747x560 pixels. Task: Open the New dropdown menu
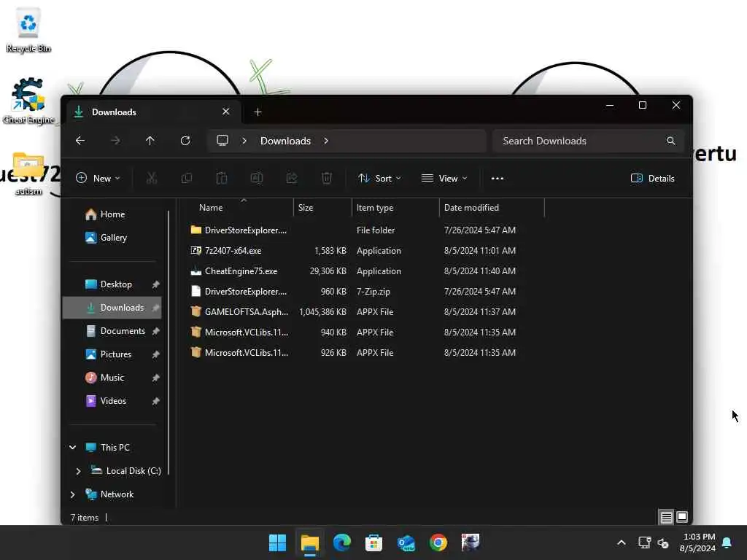coord(98,178)
